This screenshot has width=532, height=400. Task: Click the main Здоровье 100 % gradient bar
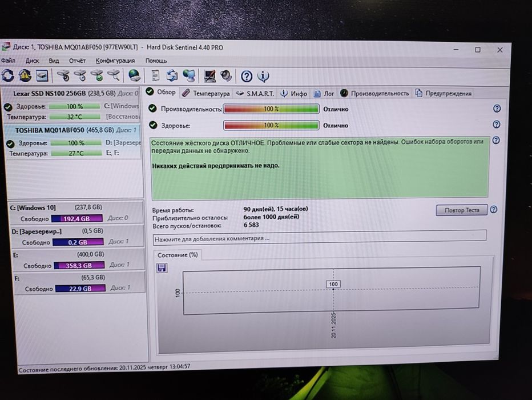coord(271,125)
